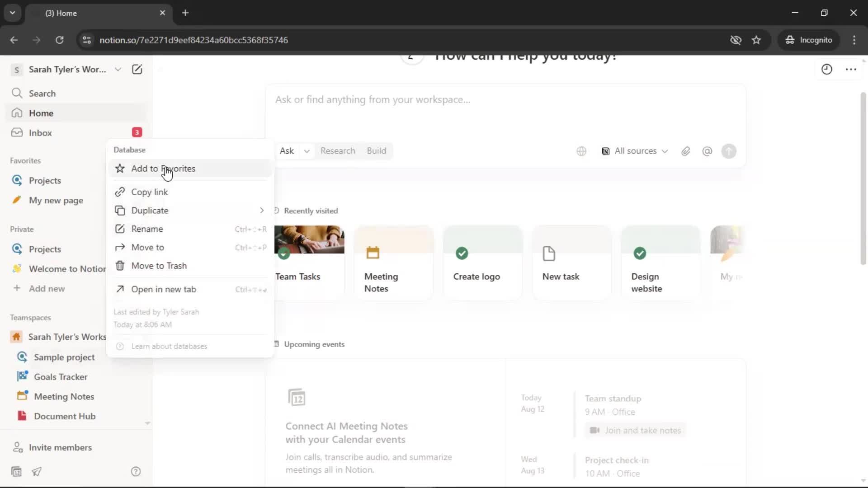Click the Recently visited heading

[x=311, y=211]
